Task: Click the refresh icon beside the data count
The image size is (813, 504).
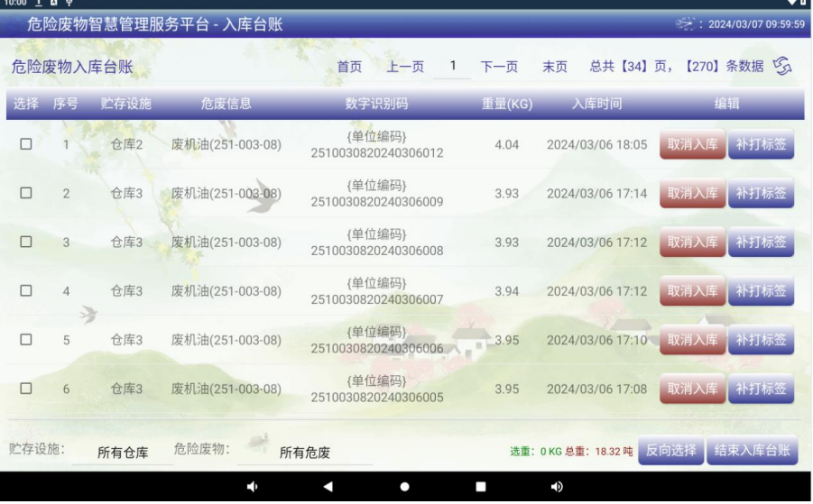Action: pyautogui.click(x=782, y=66)
